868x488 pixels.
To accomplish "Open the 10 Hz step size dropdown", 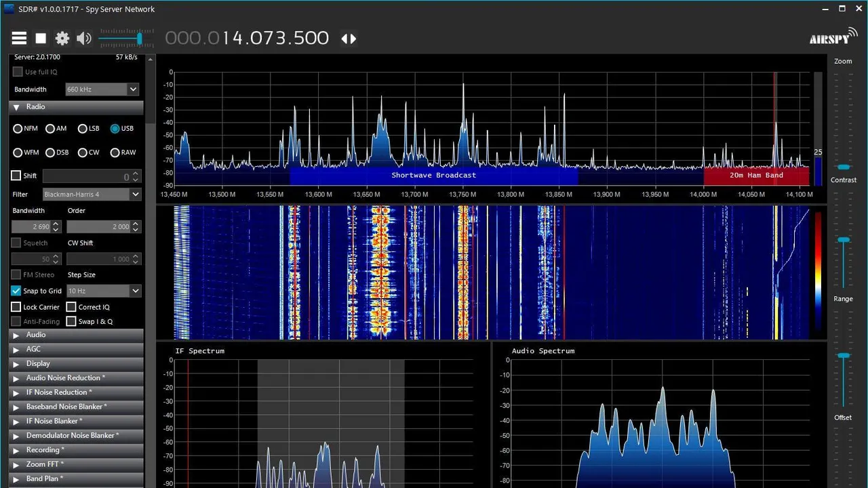I will (x=104, y=291).
